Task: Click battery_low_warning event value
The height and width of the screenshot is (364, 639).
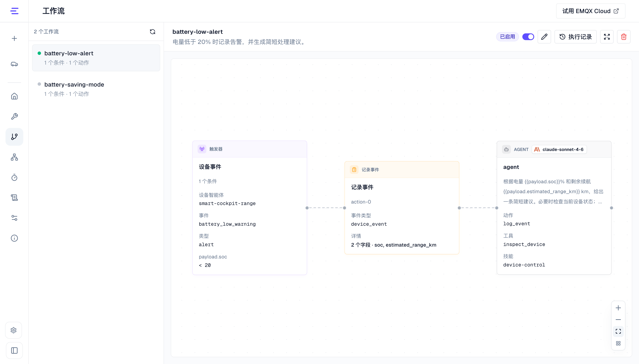Action: (x=227, y=224)
